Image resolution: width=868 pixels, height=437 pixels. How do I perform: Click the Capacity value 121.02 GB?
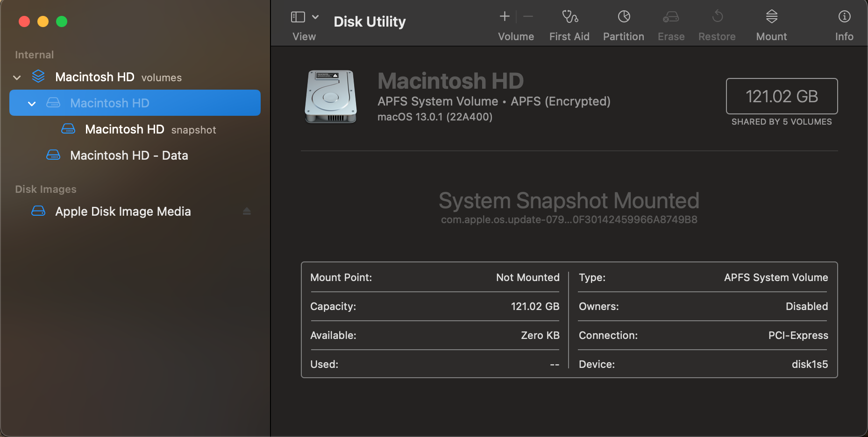pyautogui.click(x=535, y=306)
